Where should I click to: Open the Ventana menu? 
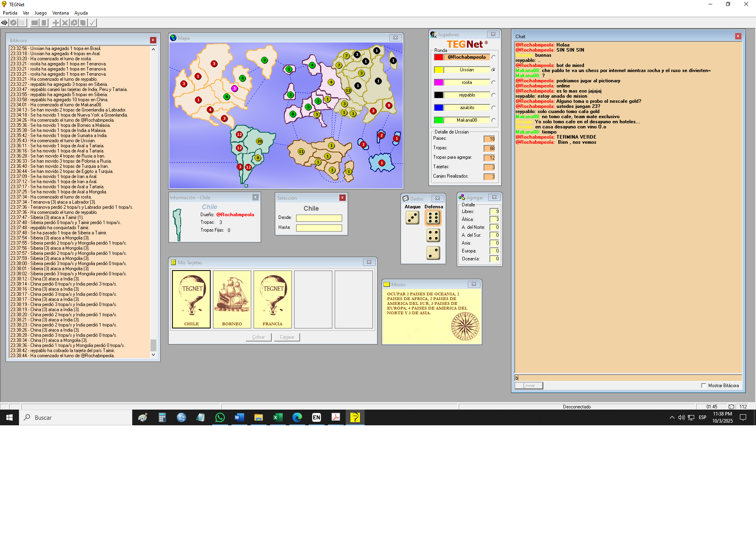60,13
